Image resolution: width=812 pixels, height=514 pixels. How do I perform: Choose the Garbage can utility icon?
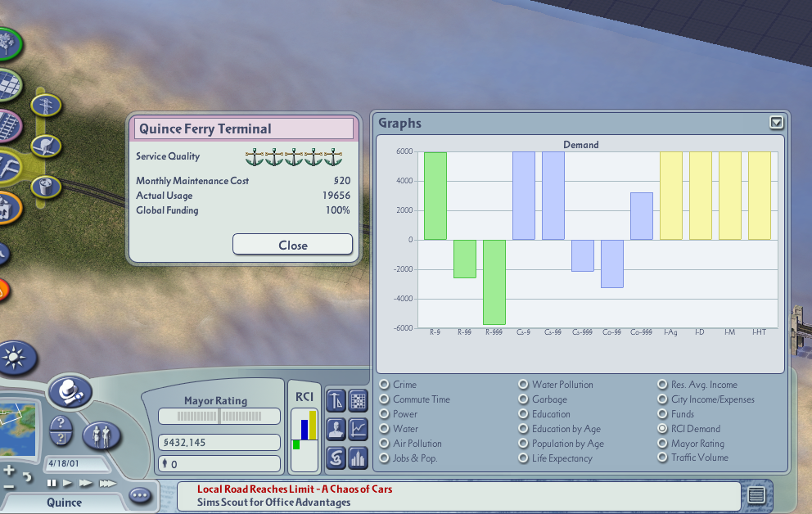[x=46, y=187]
